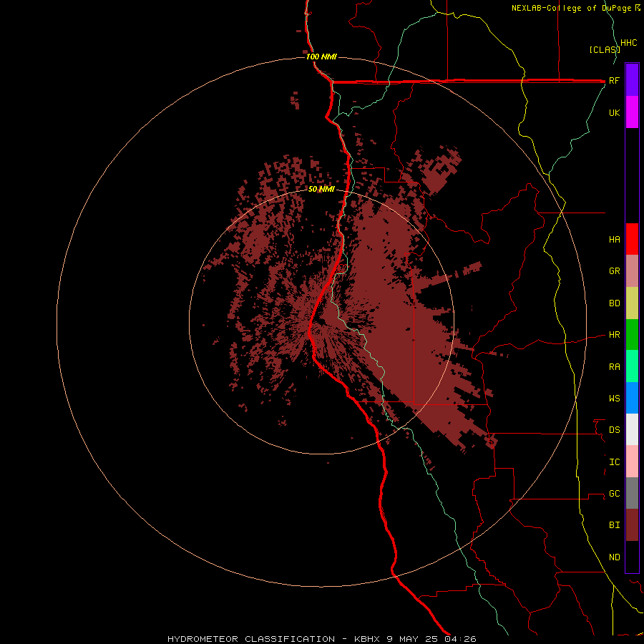644x644 pixels.
Task: Click the GR legend label
Action: (x=615, y=271)
